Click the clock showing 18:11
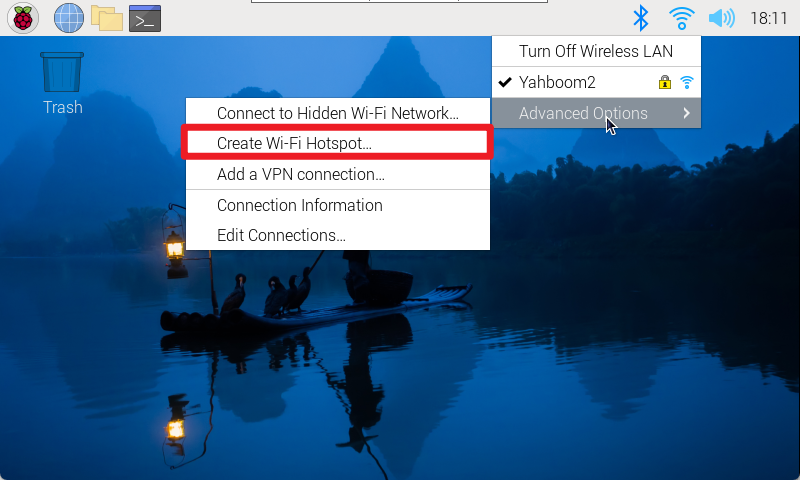The image size is (800, 480). coord(768,18)
